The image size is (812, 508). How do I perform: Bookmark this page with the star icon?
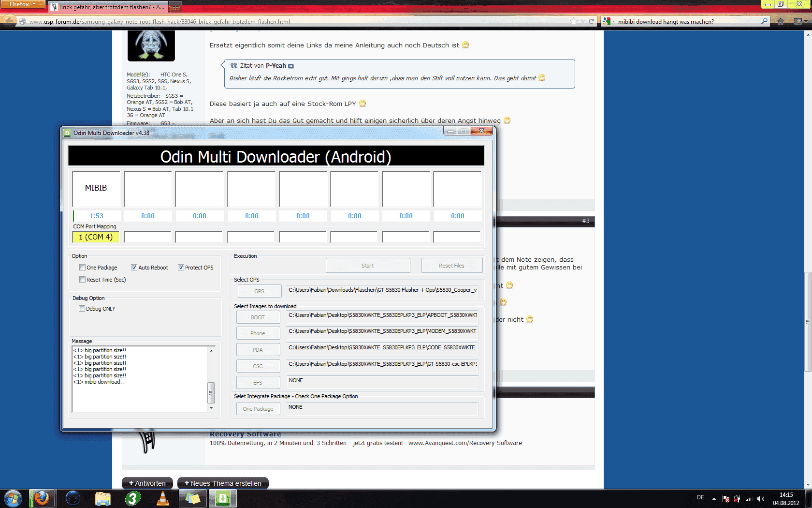(574, 21)
